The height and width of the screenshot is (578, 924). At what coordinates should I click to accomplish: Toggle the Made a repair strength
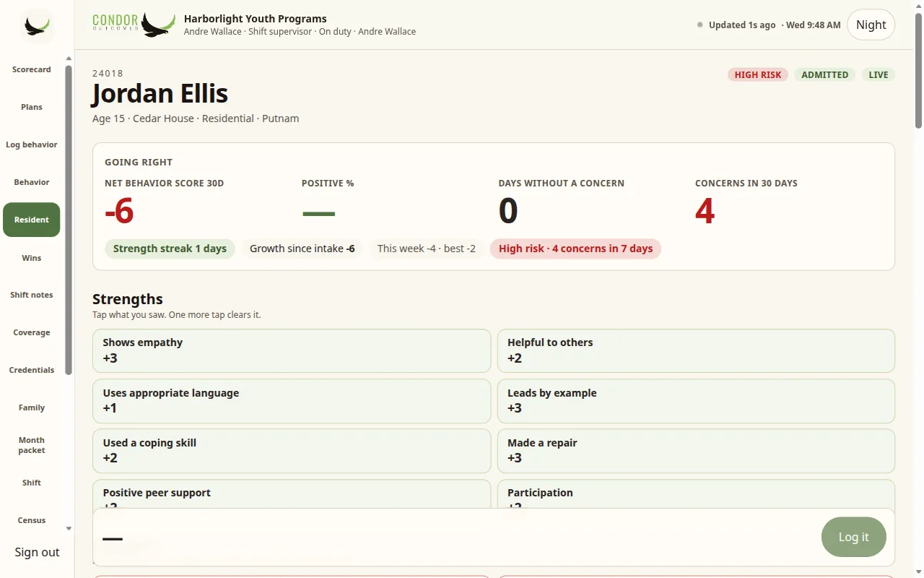[x=696, y=451]
